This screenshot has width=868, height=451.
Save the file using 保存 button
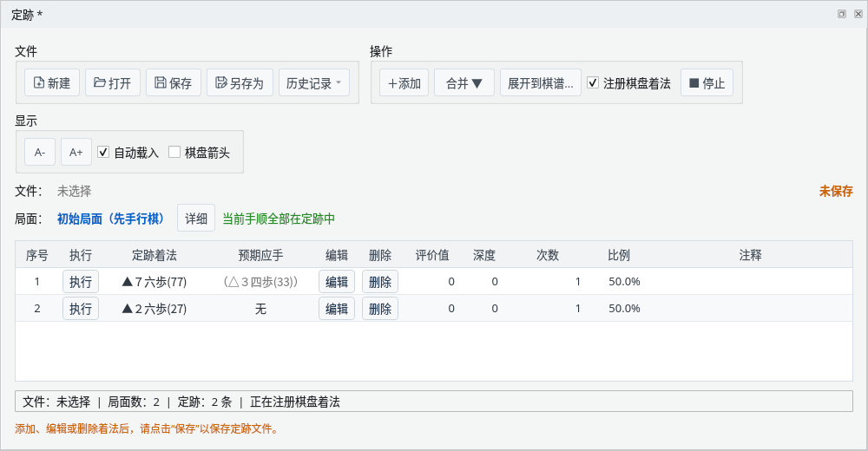point(174,83)
